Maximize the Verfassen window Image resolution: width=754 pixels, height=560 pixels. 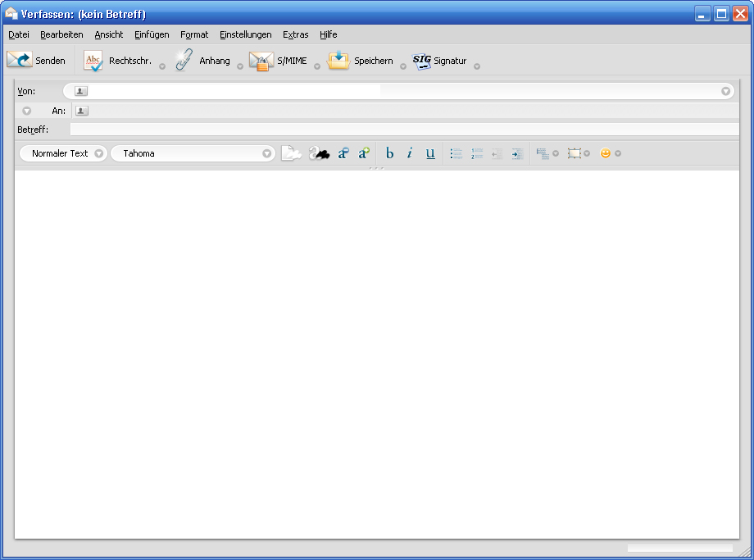pos(721,13)
